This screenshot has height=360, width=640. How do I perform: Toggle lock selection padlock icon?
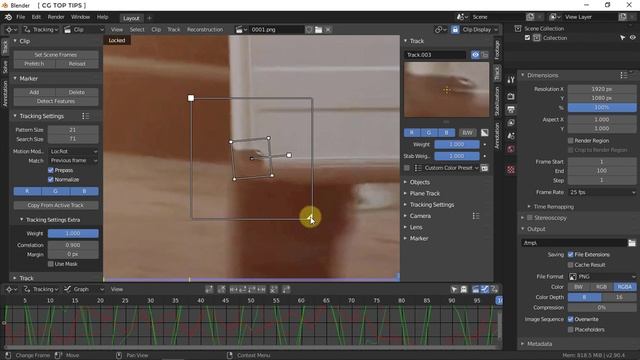pos(455,29)
